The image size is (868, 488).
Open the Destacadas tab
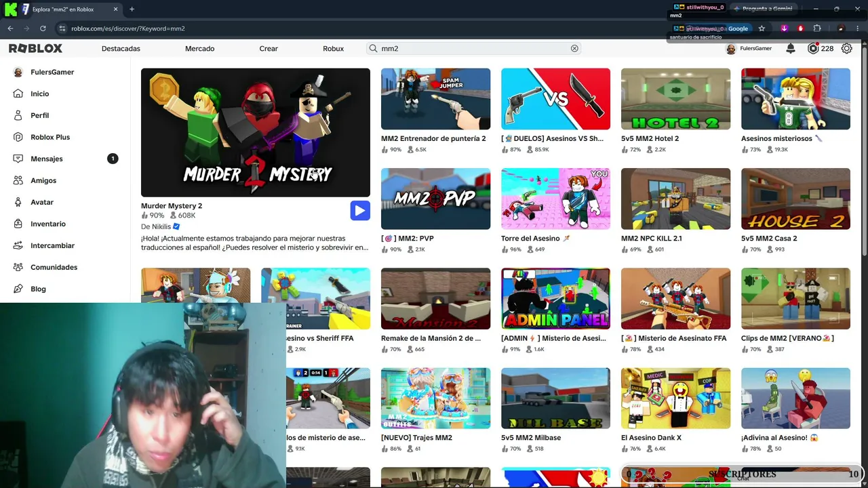(x=121, y=49)
